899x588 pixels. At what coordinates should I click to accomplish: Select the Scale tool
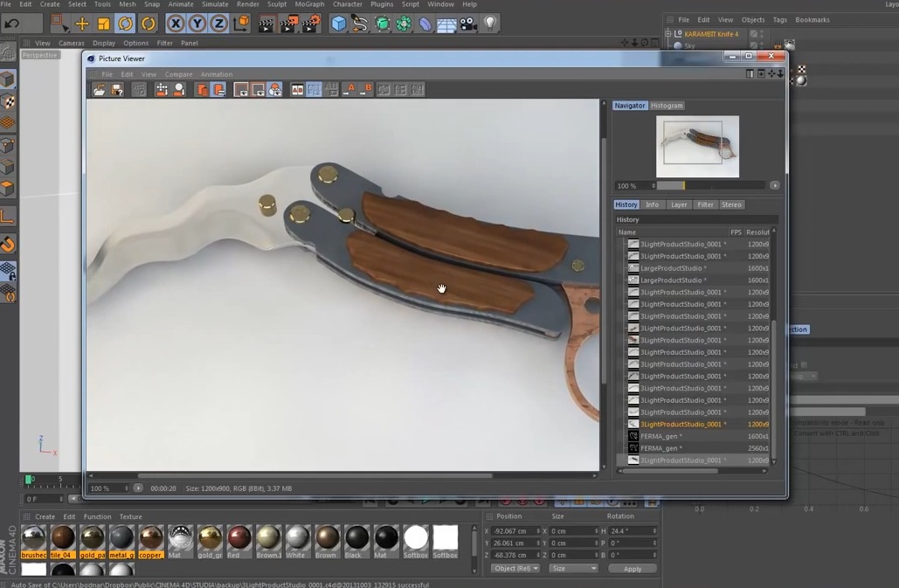103,24
